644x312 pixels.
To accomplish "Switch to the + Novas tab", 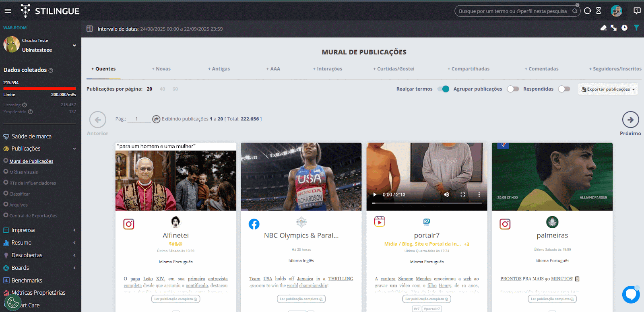I will [161, 69].
